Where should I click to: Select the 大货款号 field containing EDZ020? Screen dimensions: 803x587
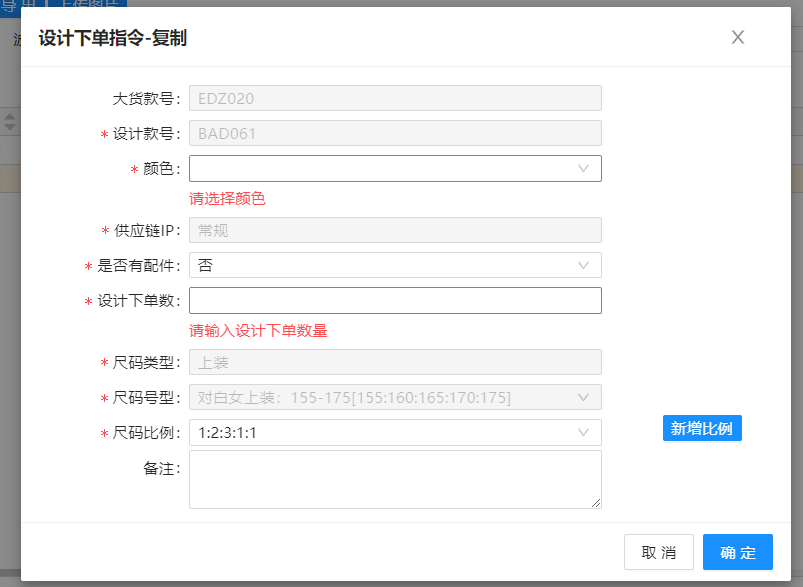click(395, 98)
